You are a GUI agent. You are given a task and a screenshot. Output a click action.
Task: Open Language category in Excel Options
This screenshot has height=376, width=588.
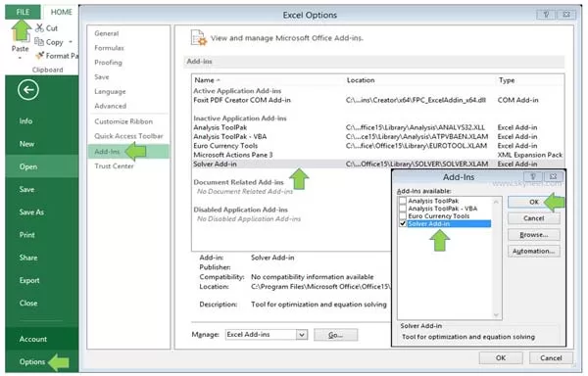128,91
